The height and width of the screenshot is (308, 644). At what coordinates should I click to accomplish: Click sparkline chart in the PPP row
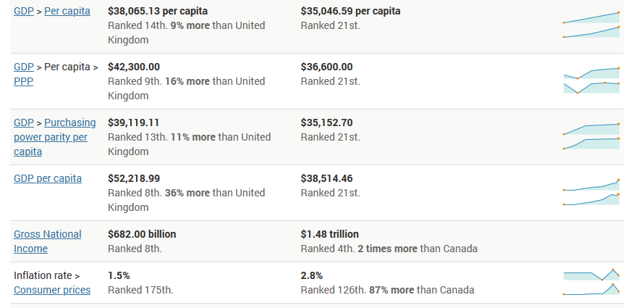[x=591, y=81]
